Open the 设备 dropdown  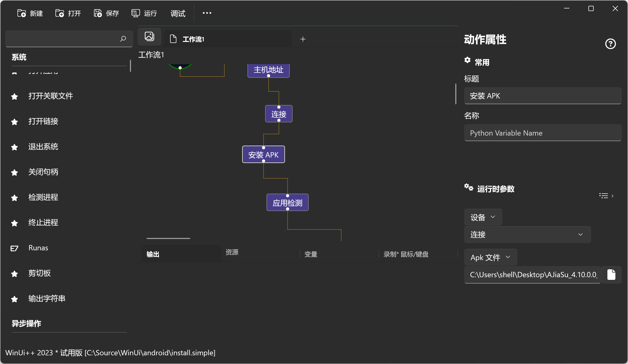pos(483,217)
